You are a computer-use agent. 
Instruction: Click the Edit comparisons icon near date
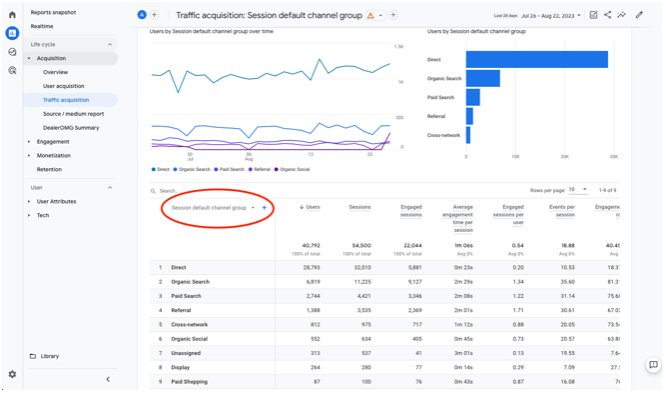pyautogui.click(x=593, y=15)
